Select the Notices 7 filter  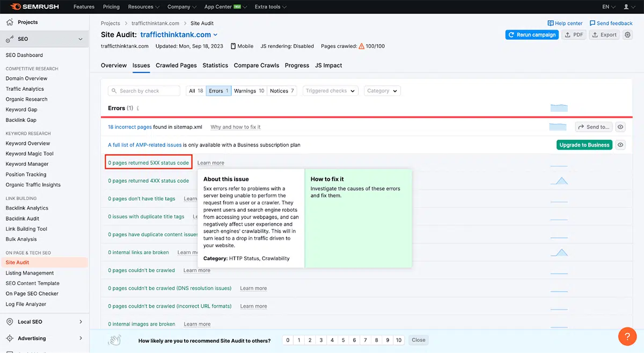point(282,91)
